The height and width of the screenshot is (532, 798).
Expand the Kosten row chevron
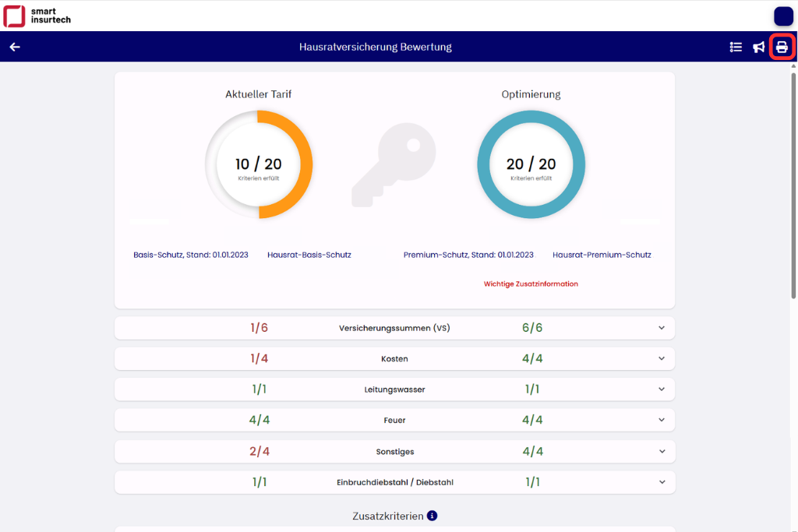click(x=662, y=359)
